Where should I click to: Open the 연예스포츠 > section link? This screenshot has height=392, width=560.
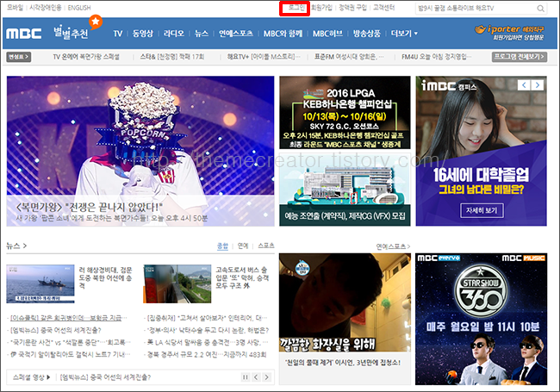[393, 246]
